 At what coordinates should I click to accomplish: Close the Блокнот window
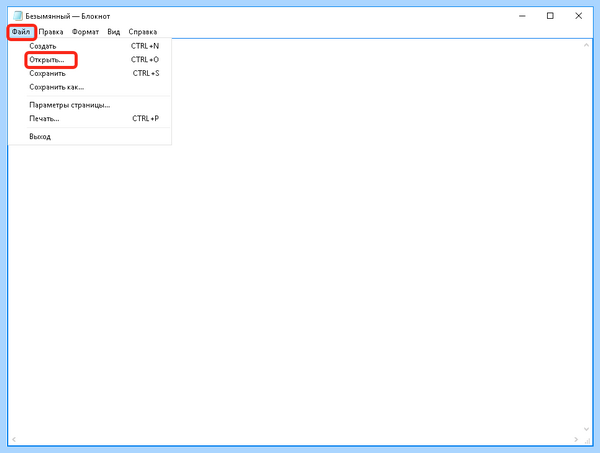(579, 16)
